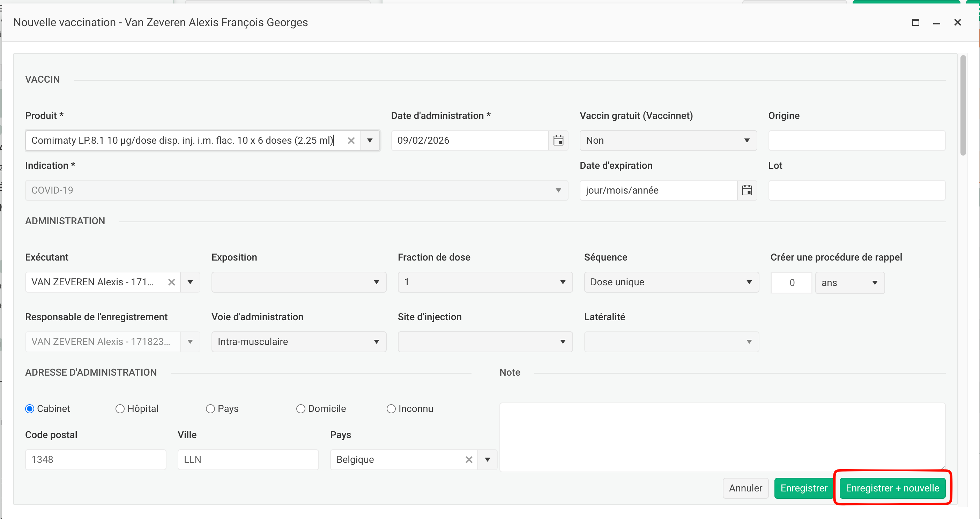Image resolution: width=980 pixels, height=519 pixels.
Task: Select the Domicile radio button
Action: [x=300, y=409]
